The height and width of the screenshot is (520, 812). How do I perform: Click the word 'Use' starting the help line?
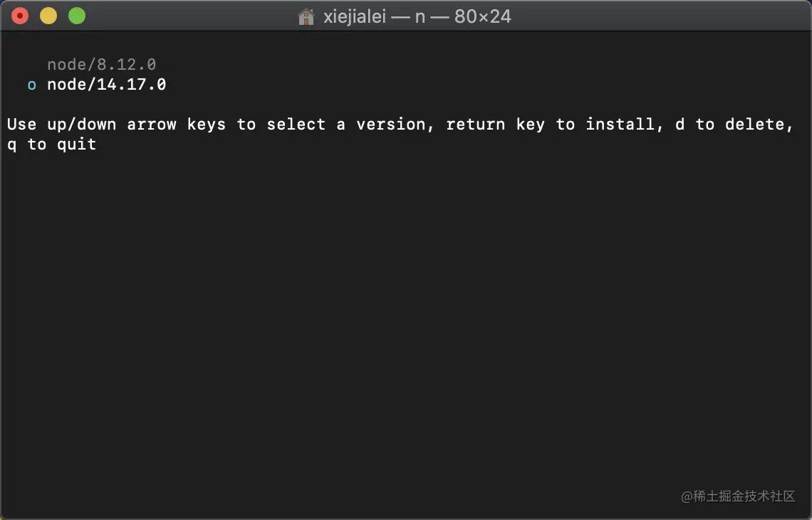click(22, 125)
